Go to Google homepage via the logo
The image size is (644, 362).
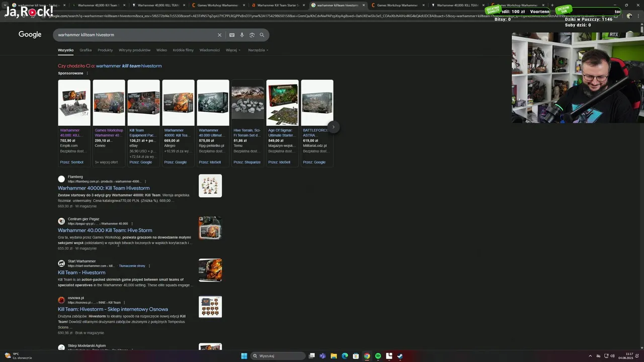pyautogui.click(x=30, y=34)
